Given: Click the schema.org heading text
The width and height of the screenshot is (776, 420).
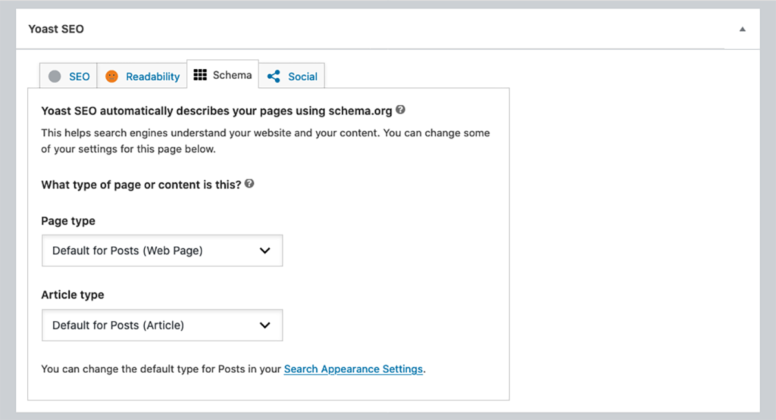Looking at the screenshot, I should pyautogui.click(x=217, y=111).
